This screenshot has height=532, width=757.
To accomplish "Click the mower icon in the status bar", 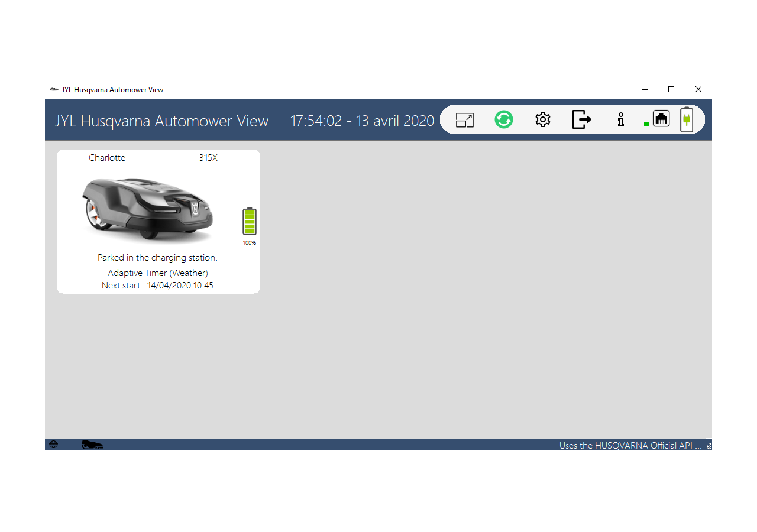I will tap(92, 444).
